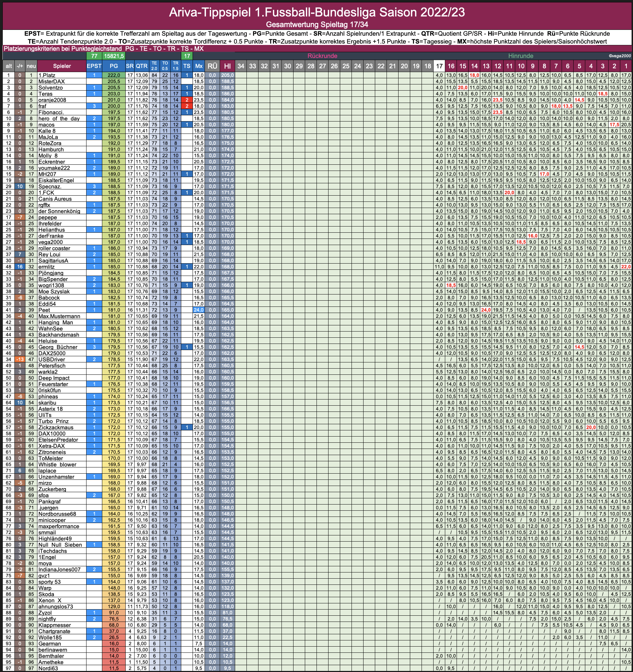Click player name Nordi63
633x672 pixels.
tap(48, 668)
